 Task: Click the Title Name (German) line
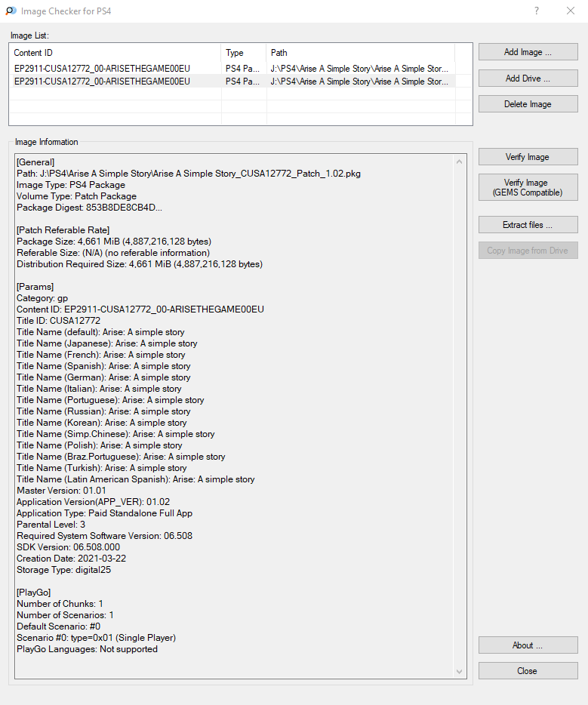tap(103, 377)
